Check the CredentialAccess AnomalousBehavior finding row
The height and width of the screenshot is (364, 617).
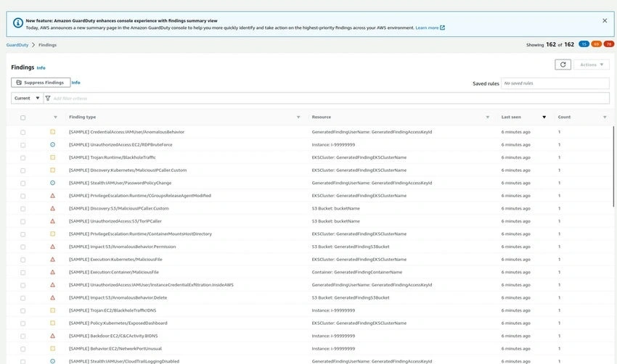pyautogui.click(x=23, y=133)
